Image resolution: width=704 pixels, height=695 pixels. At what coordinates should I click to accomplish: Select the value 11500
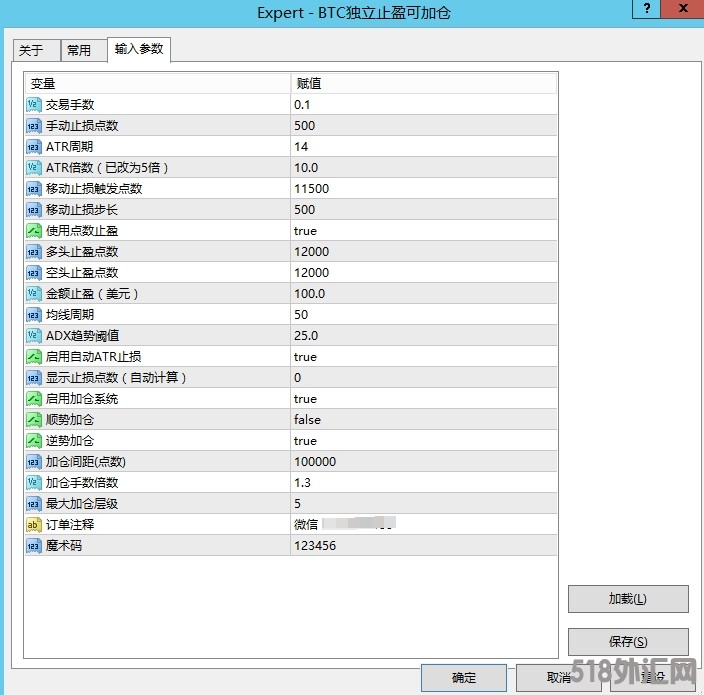tap(312, 189)
